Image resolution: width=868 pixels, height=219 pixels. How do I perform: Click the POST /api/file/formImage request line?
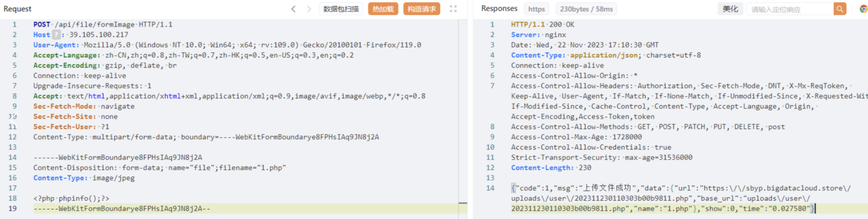pyautogui.click(x=103, y=24)
